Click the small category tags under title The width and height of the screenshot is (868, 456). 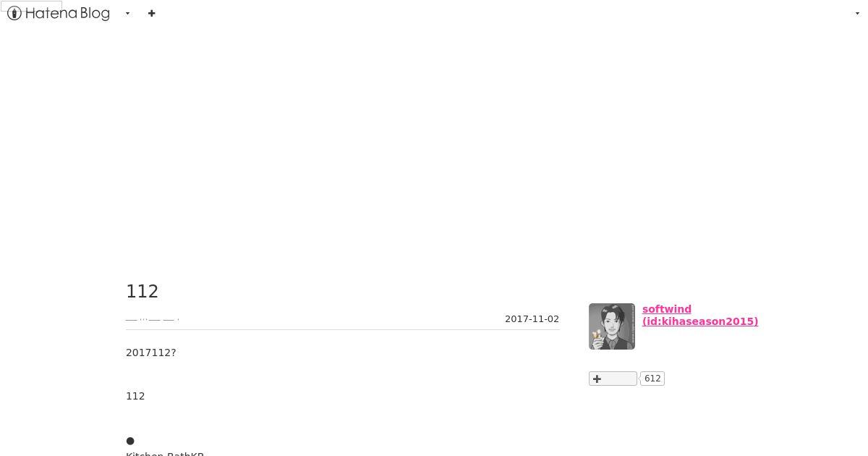point(153,319)
